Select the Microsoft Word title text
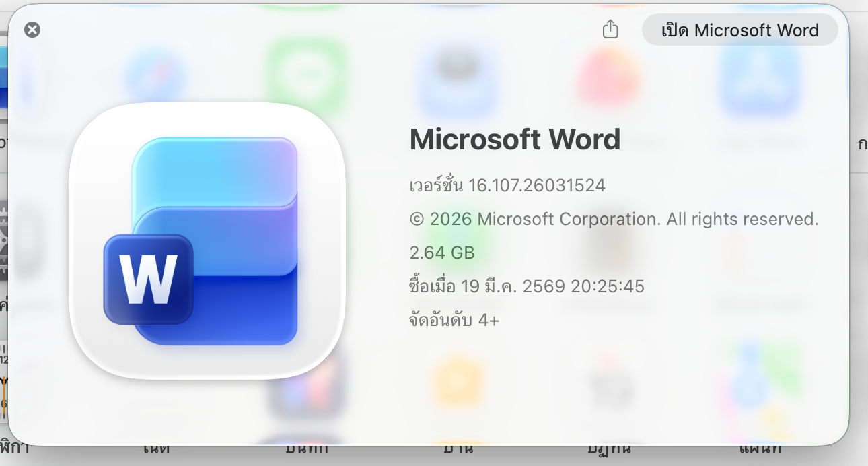 515,139
